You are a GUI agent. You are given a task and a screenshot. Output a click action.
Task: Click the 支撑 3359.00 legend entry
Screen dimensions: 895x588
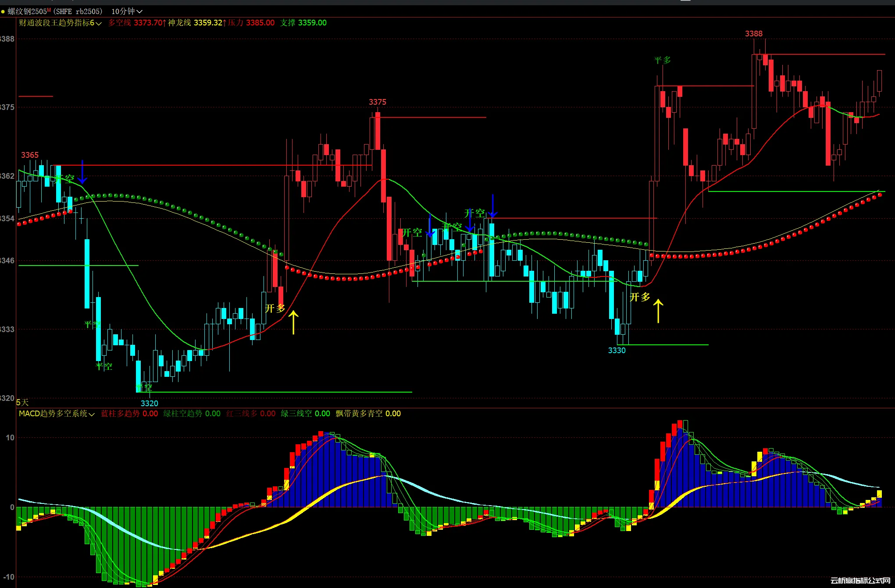303,23
